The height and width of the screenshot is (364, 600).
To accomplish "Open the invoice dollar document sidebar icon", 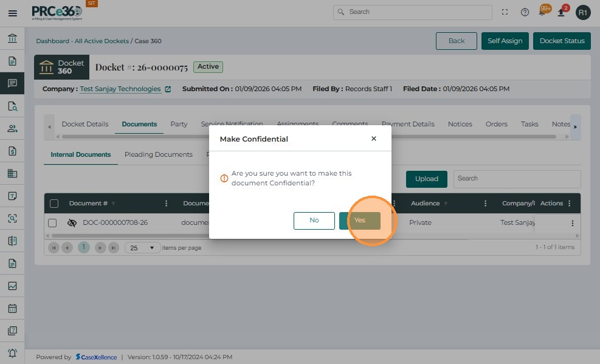I will pyautogui.click(x=12, y=151).
